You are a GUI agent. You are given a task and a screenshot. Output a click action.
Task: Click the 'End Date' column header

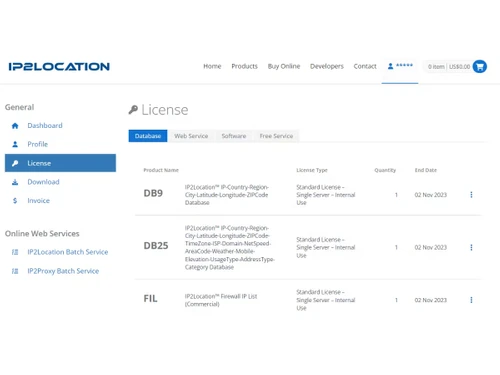426,170
